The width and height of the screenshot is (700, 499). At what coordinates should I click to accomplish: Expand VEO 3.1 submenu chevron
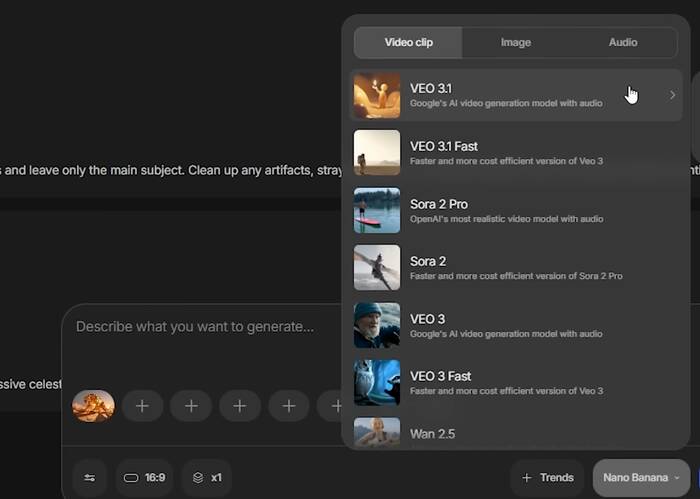coord(672,95)
